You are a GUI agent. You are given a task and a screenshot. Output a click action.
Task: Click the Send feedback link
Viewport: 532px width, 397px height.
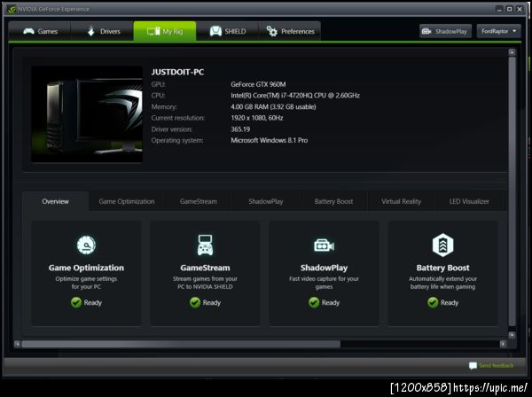coord(496,365)
